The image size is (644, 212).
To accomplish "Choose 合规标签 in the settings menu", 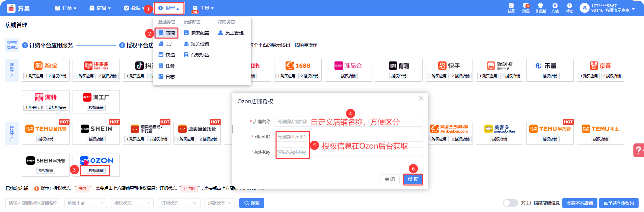I will click(196, 55).
